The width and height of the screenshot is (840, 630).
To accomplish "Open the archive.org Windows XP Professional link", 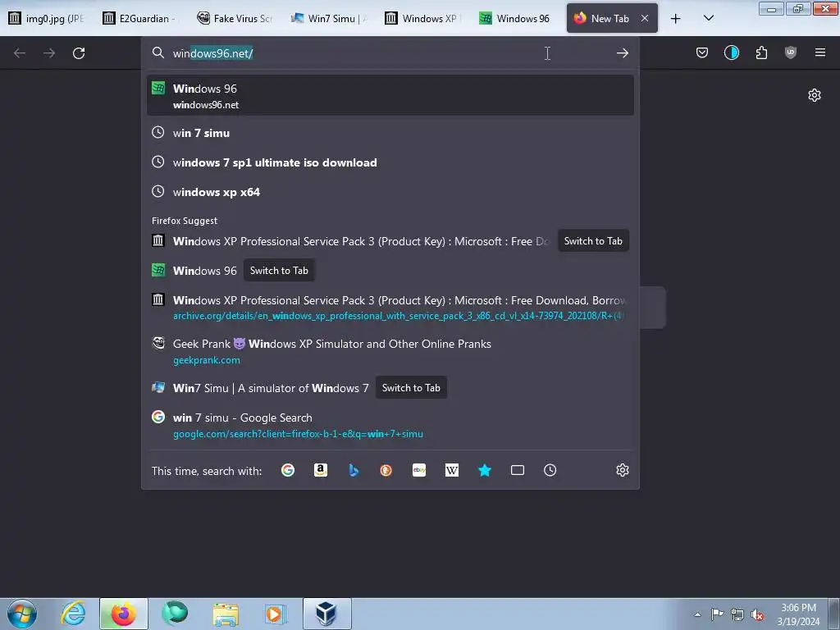I will 390,308.
